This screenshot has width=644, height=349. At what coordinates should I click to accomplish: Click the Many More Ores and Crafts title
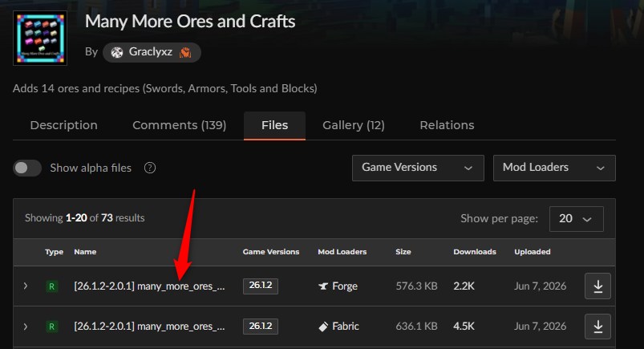click(x=190, y=22)
